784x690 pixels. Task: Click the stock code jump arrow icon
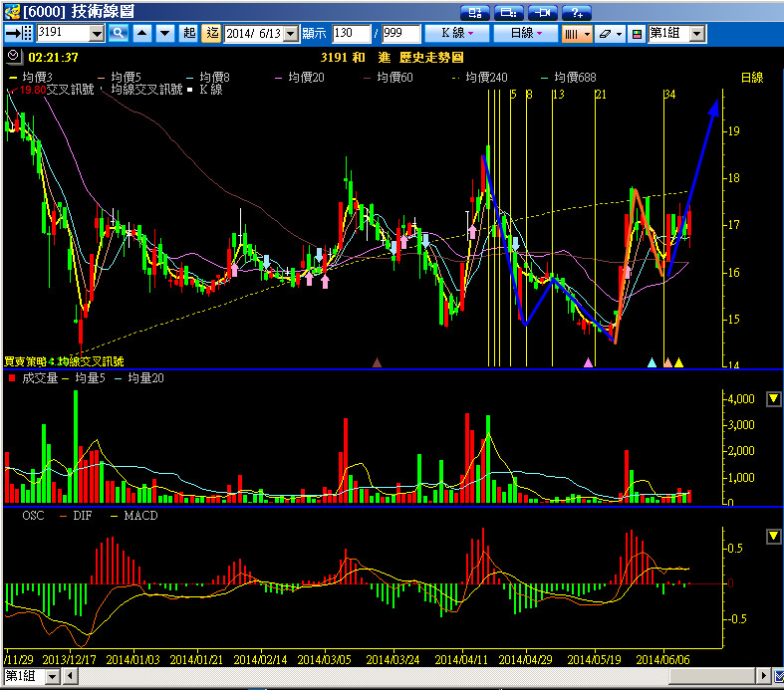click(x=19, y=34)
